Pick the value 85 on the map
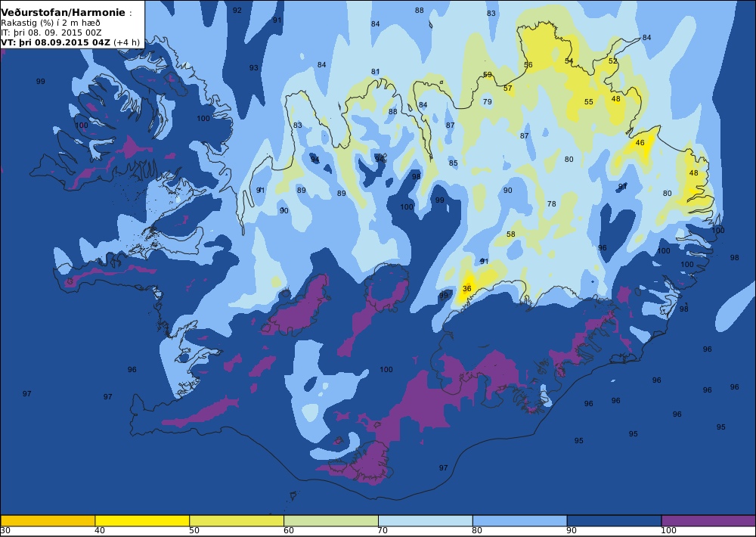Viewport: 756px width, 537px height. coord(453,163)
